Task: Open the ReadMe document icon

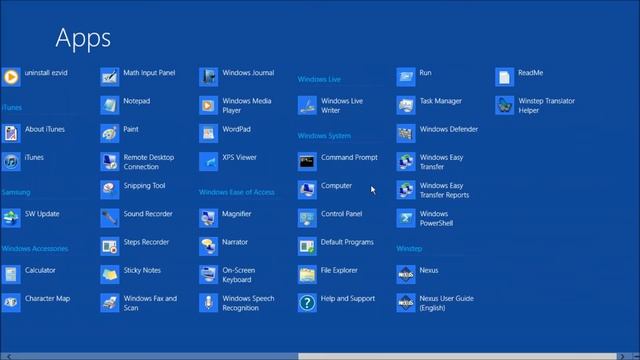Action: (x=505, y=77)
